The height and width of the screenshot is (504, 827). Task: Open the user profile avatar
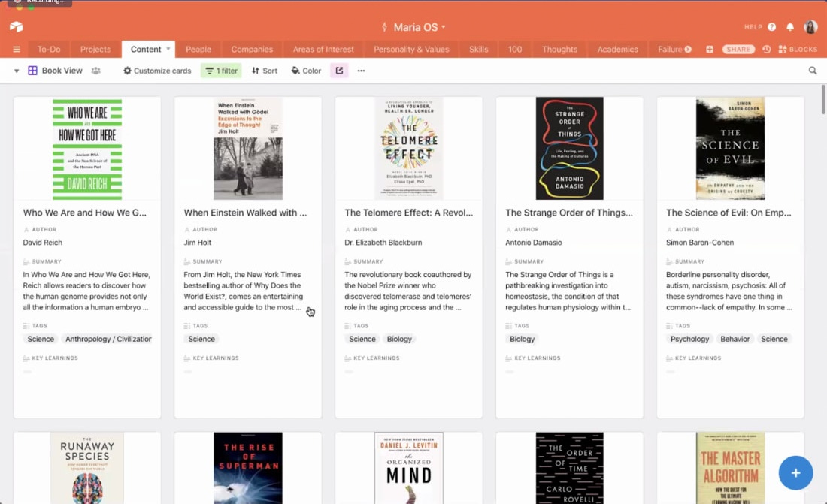(x=810, y=27)
